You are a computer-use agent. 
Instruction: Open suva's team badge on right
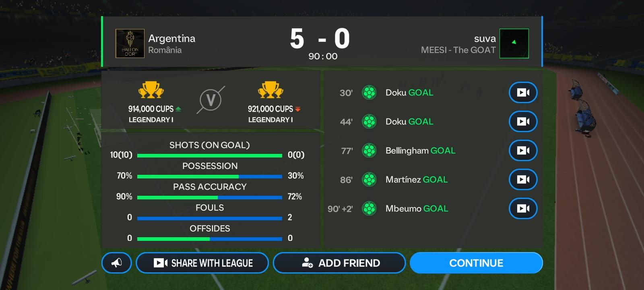tap(514, 43)
